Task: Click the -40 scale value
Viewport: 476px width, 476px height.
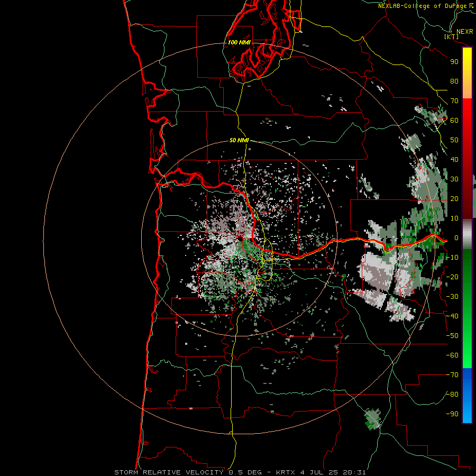Action: click(x=452, y=316)
